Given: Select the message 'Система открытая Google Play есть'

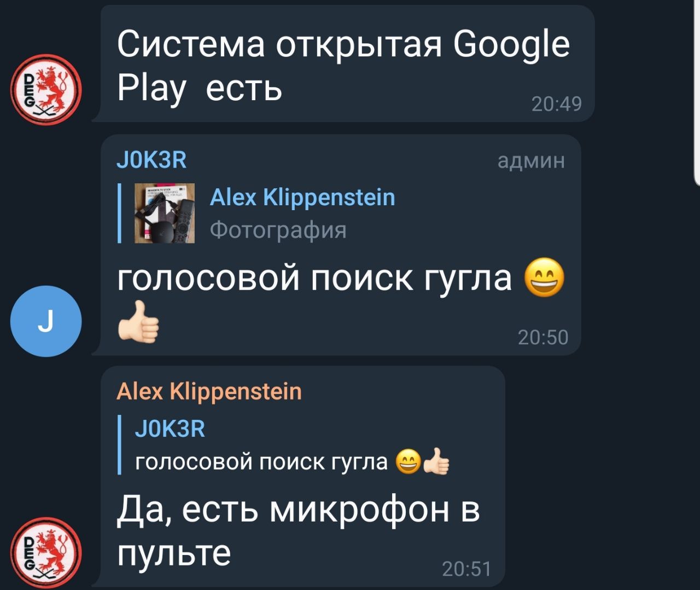Looking at the screenshot, I should 343,66.
